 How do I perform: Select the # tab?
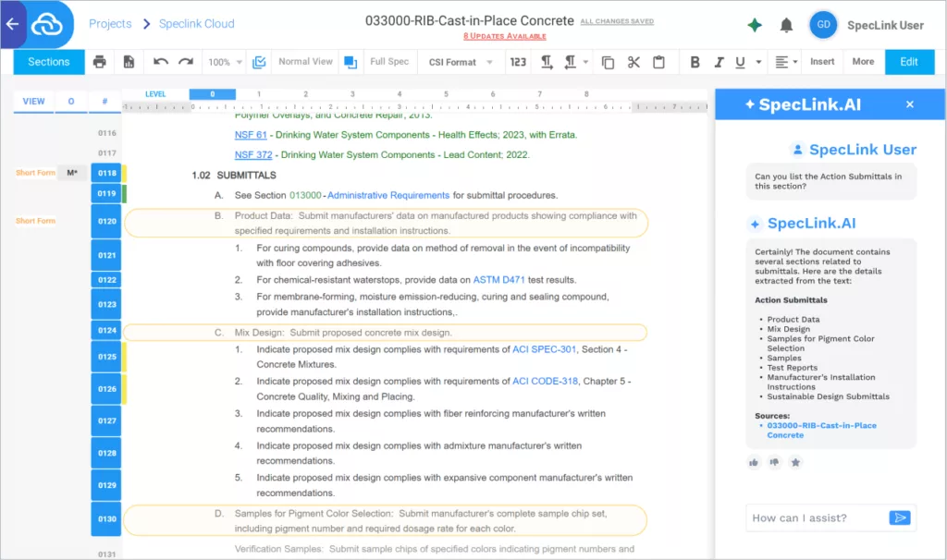pyautogui.click(x=105, y=102)
